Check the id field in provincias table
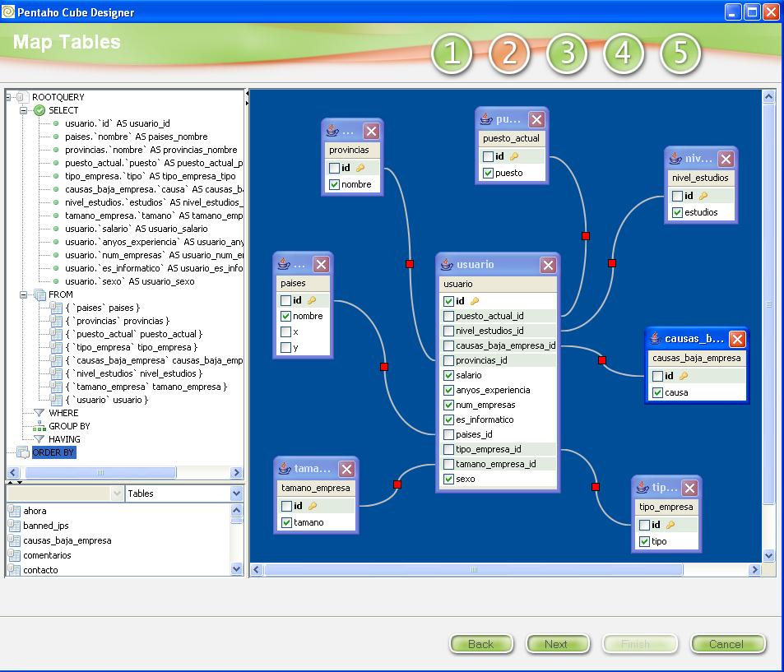The width and height of the screenshot is (784, 672). [x=335, y=168]
